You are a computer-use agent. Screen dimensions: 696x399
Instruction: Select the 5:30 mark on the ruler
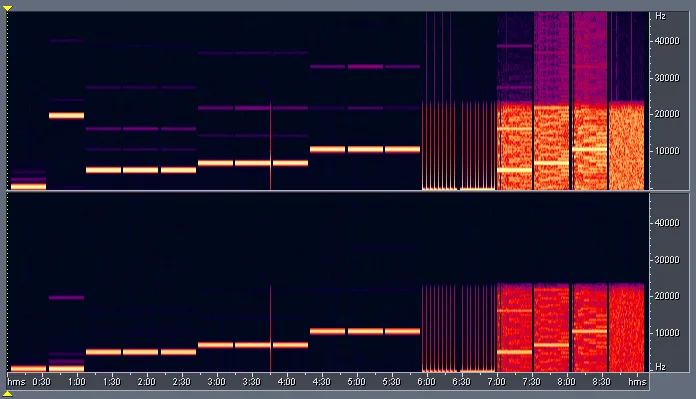(x=392, y=382)
